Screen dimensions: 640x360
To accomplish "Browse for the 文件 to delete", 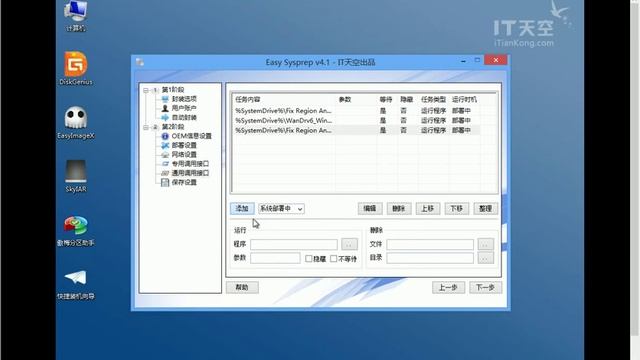I will tap(486, 244).
